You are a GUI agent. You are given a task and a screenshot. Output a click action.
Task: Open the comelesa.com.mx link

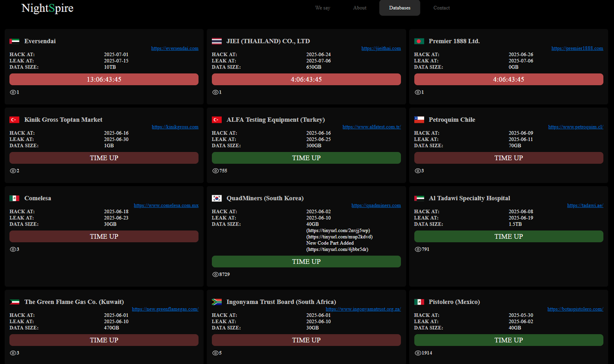166,206
